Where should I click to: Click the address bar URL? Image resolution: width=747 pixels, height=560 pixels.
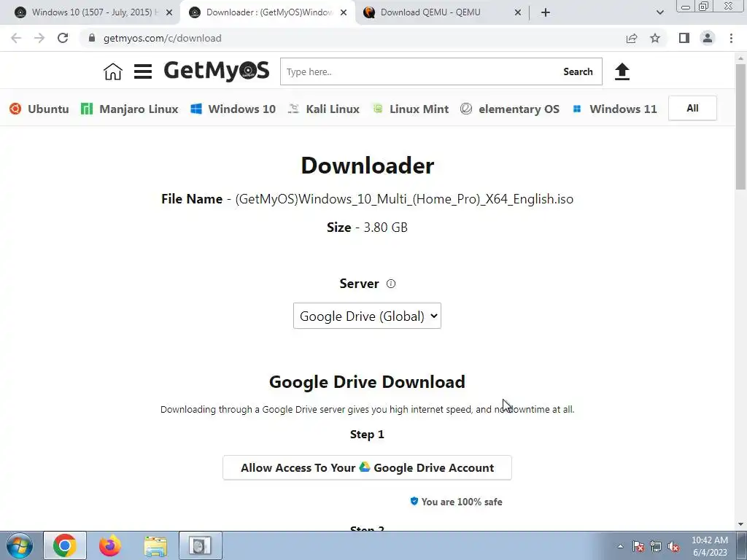point(163,38)
